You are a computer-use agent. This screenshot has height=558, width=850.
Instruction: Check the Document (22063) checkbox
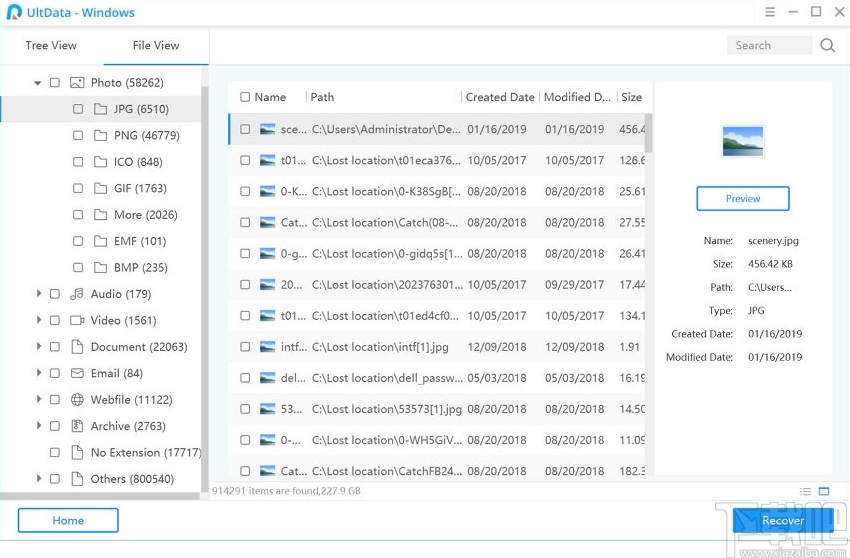click(x=55, y=347)
